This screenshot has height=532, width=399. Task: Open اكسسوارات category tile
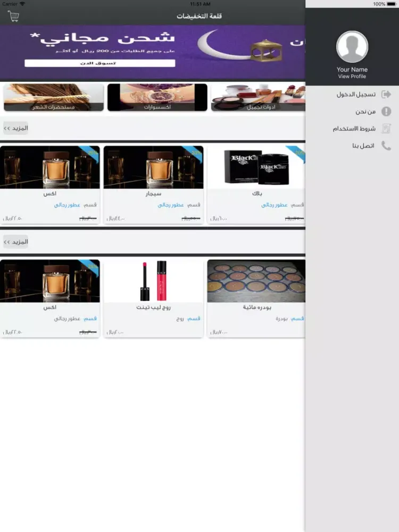[x=157, y=97]
